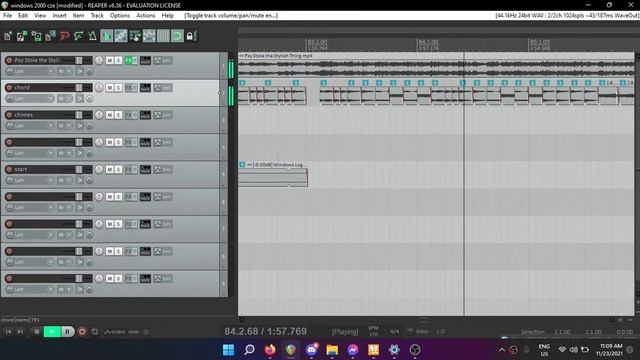This screenshot has height=360, width=640.
Task: Open routing for the chord track
Action: pyautogui.click(x=145, y=88)
